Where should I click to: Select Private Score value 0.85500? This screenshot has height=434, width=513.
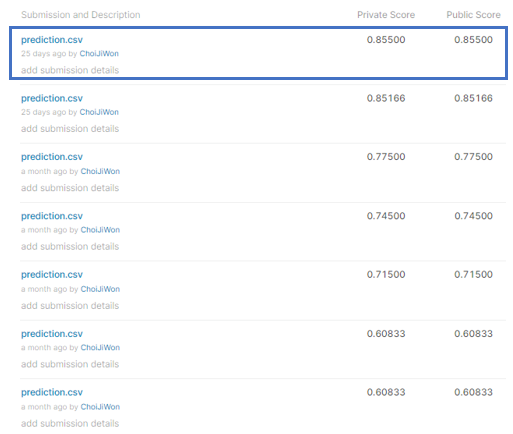[x=386, y=40]
